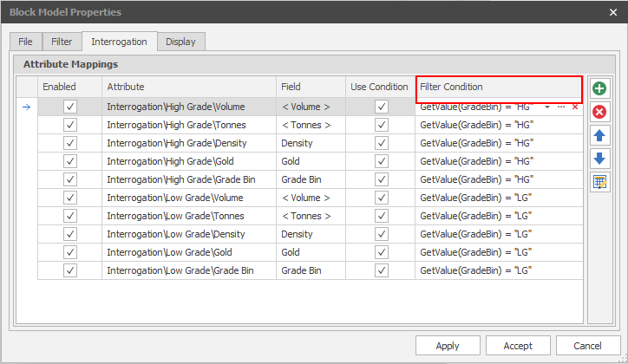Clear filter condition with small red X
The height and width of the screenshot is (364, 628).
[x=574, y=107]
